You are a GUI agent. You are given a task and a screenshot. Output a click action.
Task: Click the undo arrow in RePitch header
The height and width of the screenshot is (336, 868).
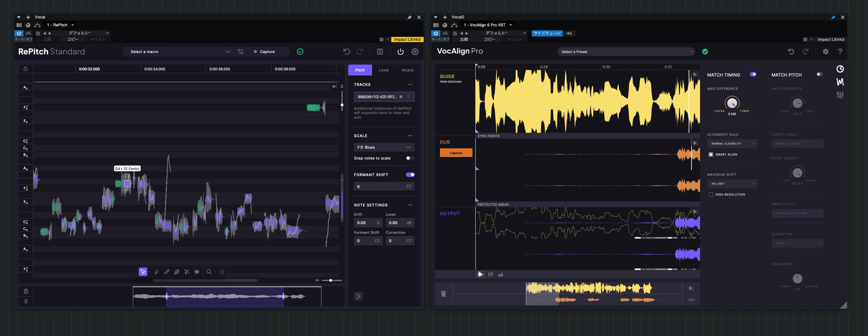coord(346,52)
